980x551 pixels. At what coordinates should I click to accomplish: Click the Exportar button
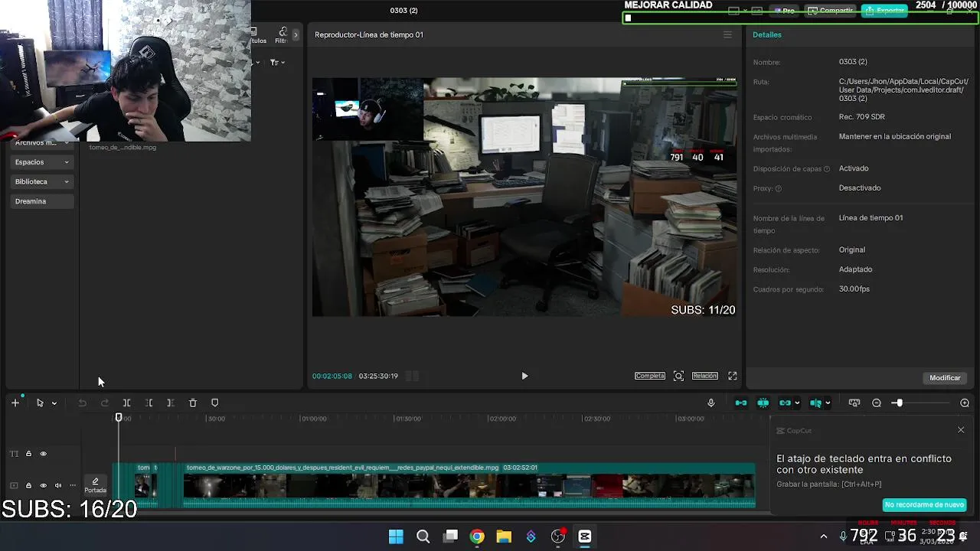coord(884,11)
